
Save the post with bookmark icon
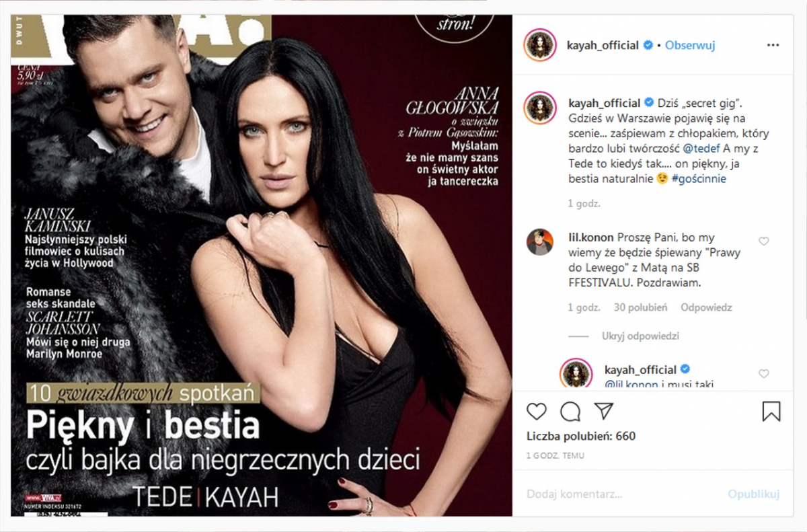click(x=771, y=411)
